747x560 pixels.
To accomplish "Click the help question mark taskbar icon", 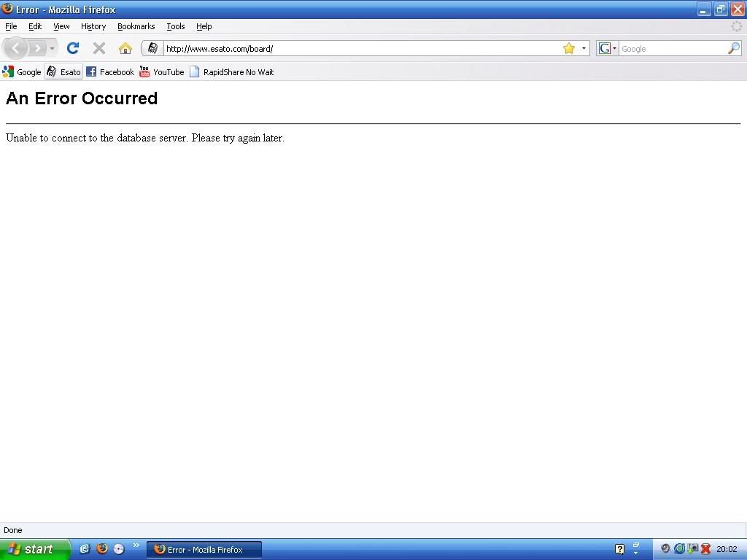I will pos(619,550).
